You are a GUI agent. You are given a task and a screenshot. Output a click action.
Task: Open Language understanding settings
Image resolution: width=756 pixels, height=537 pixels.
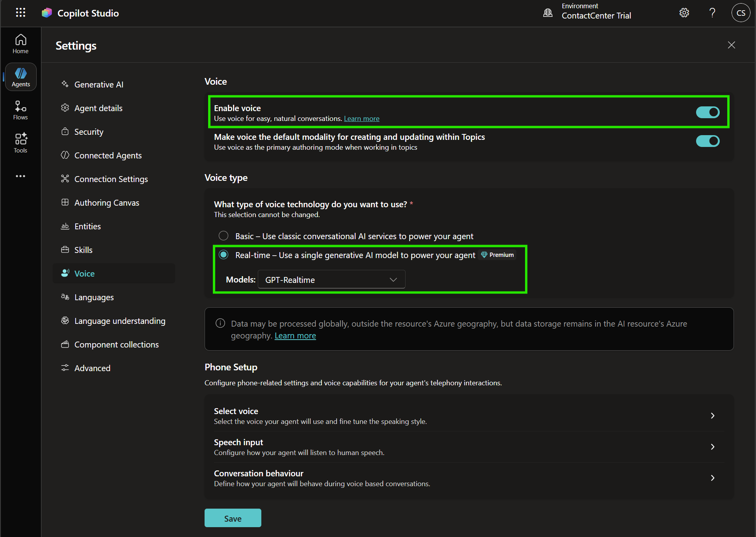[114, 321]
